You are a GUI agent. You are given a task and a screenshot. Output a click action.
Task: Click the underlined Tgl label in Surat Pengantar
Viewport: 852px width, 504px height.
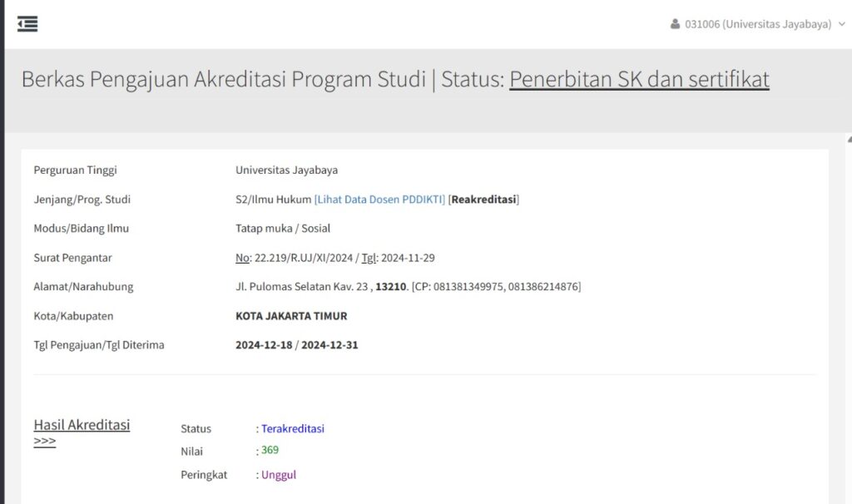369,258
